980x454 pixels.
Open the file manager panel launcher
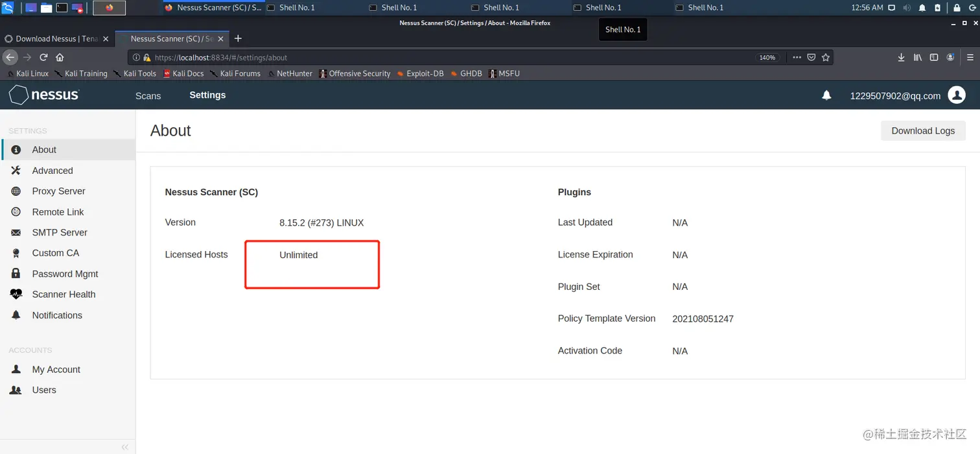[x=46, y=8]
